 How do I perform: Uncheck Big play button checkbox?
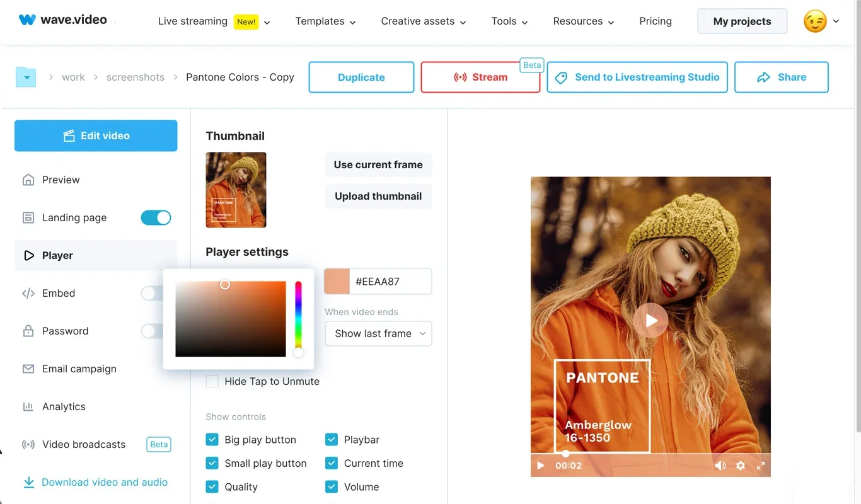212,440
